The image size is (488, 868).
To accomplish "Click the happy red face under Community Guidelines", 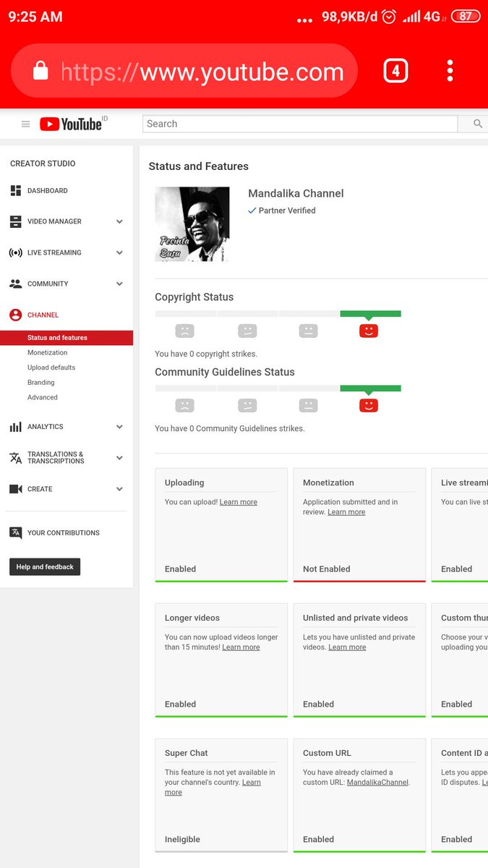I will (369, 405).
